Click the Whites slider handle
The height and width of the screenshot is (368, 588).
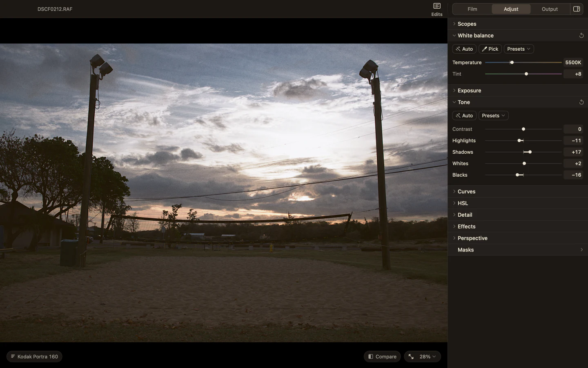(x=524, y=164)
